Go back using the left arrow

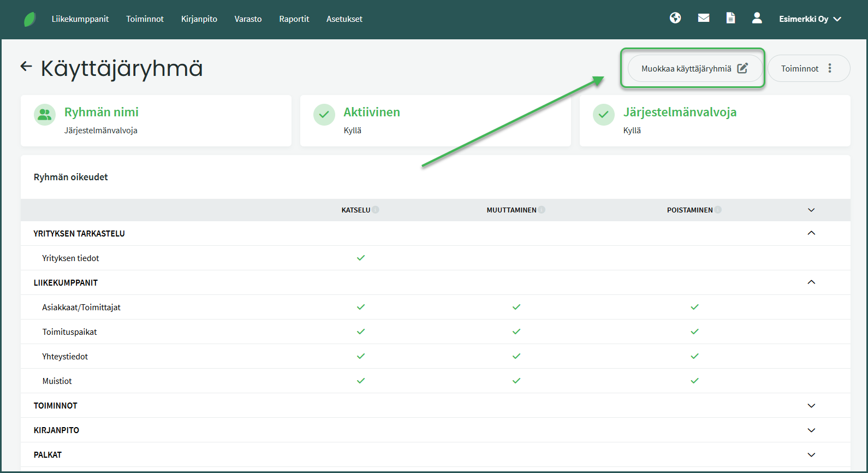click(x=26, y=67)
